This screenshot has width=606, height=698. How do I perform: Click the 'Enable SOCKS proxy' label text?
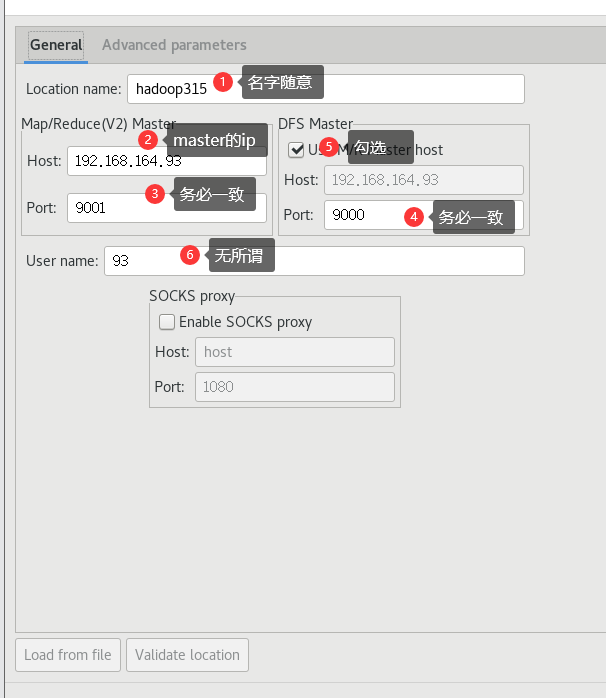[245, 322]
